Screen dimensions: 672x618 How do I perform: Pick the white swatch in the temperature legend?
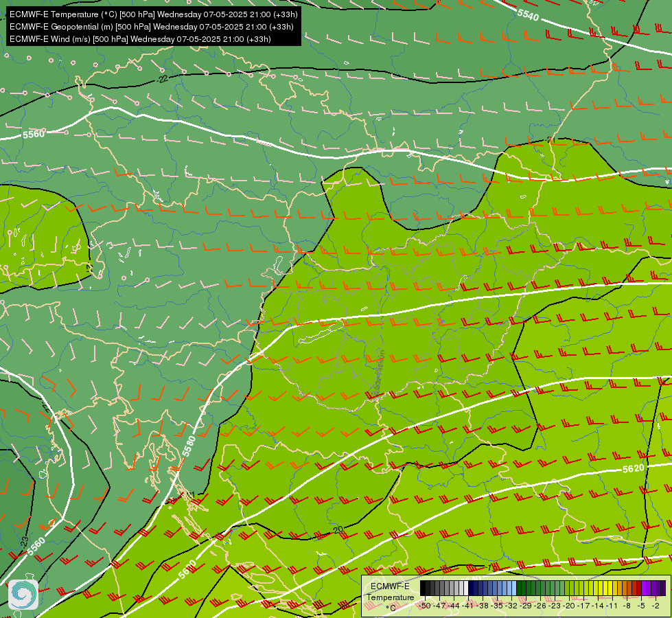(x=466, y=588)
